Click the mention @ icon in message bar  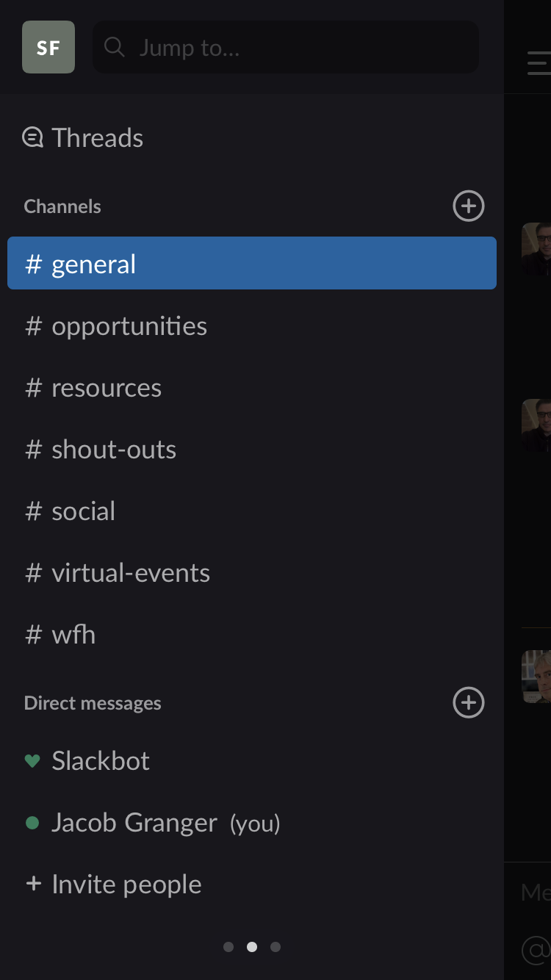(x=536, y=950)
